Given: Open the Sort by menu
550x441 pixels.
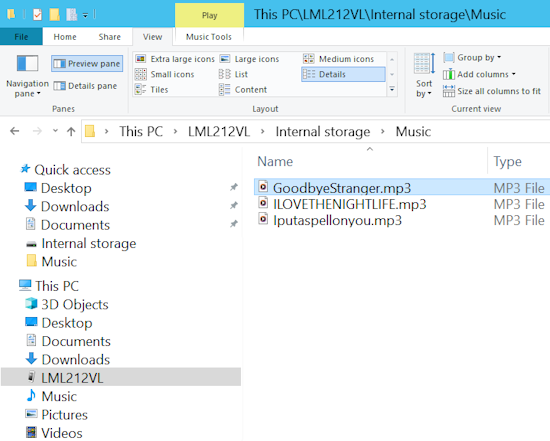Looking at the screenshot, I should [424, 75].
